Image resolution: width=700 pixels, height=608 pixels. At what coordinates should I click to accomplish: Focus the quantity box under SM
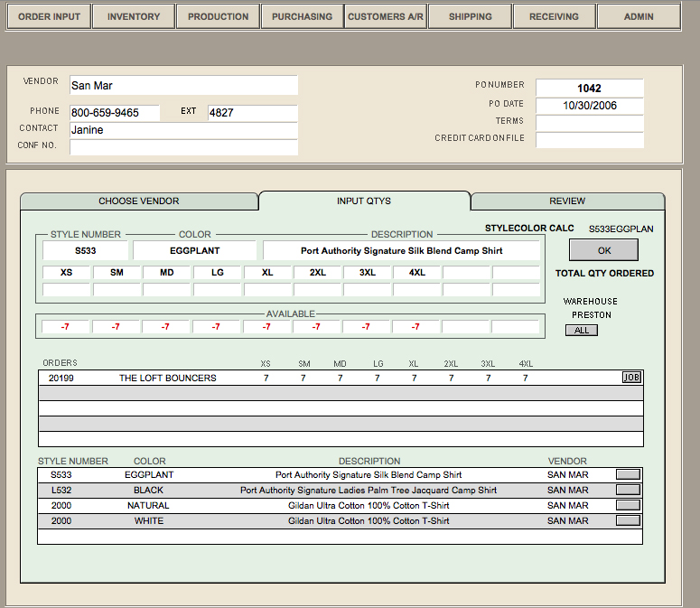pyautogui.click(x=117, y=290)
